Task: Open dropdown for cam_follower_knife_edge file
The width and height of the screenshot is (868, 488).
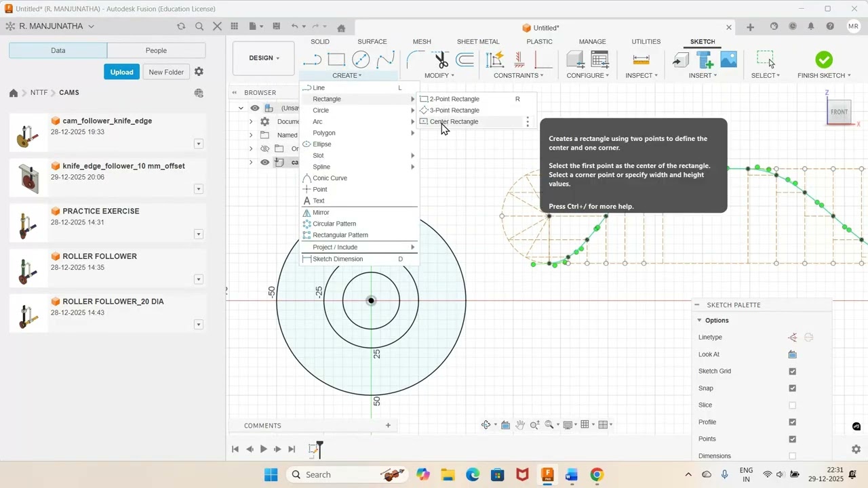Action: (199, 144)
